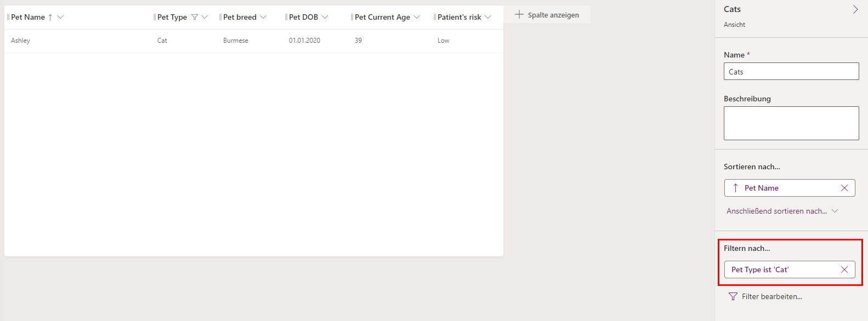
Task: Click the Pet Type column header label
Action: [x=172, y=17]
